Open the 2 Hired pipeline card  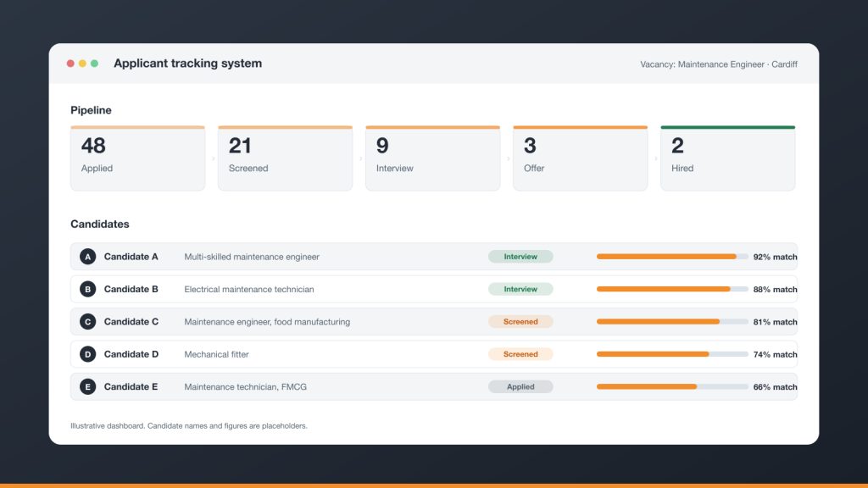point(728,158)
